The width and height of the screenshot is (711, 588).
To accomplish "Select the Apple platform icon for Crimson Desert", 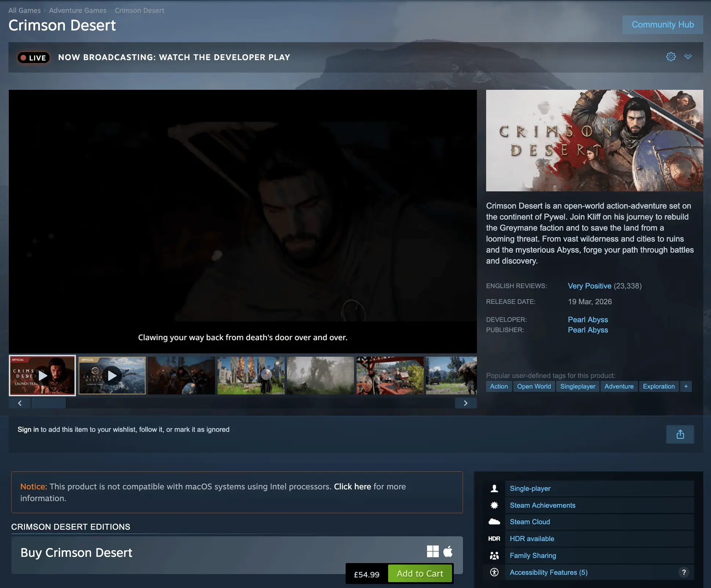I will tap(448, 551).
